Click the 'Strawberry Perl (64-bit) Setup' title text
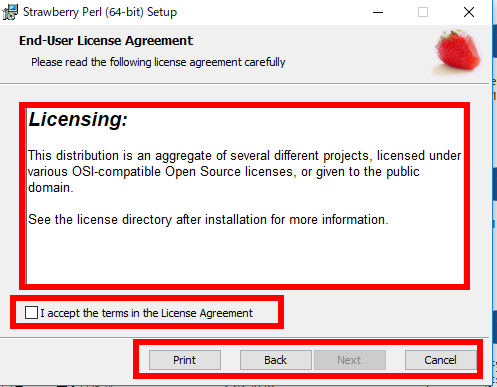Viewport: 497px width, 387px height. 100,12
